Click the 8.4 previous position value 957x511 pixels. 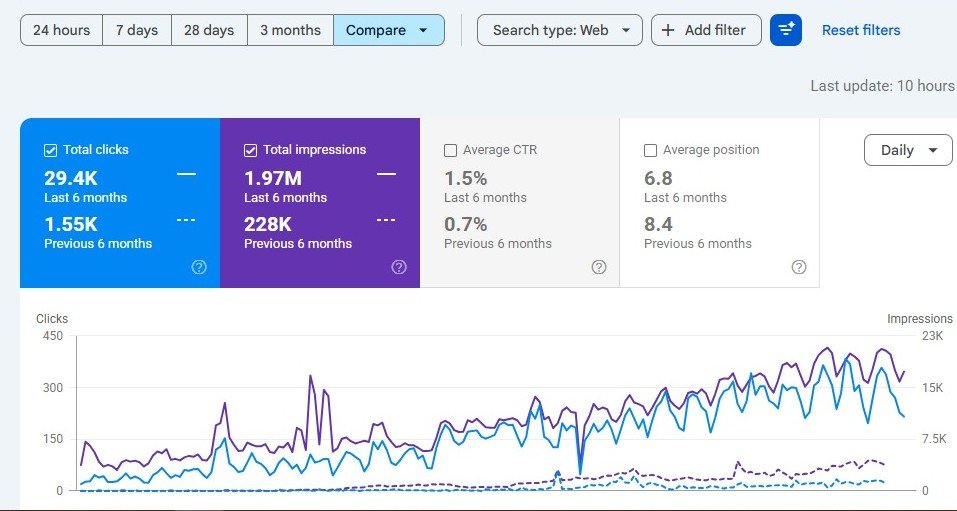point(659,224)
